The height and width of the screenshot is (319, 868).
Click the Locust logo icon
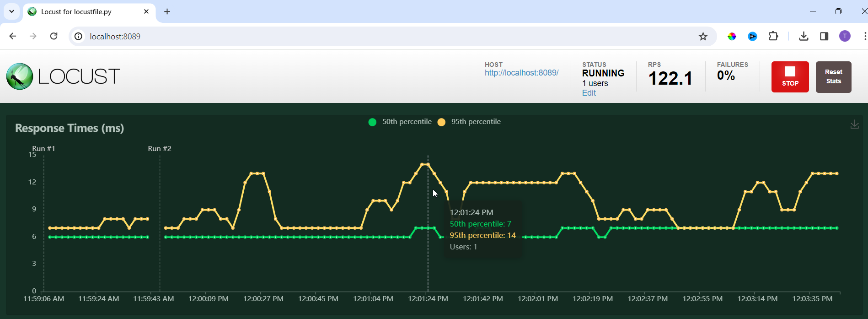[x=20, y=76]
